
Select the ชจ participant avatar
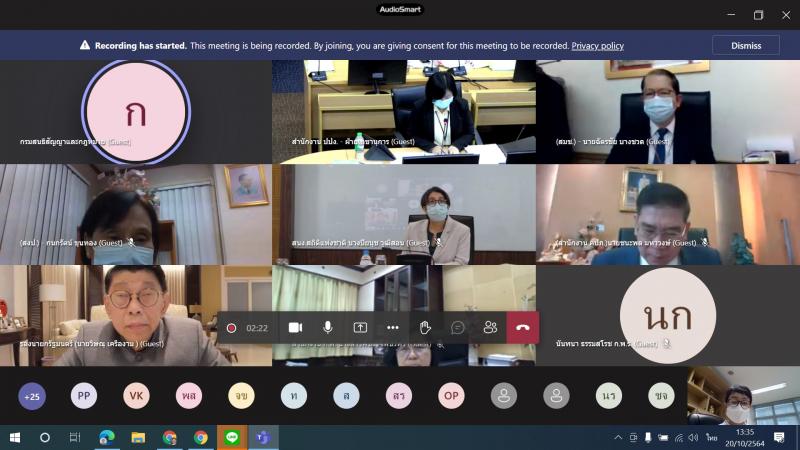tap(661, 395)
